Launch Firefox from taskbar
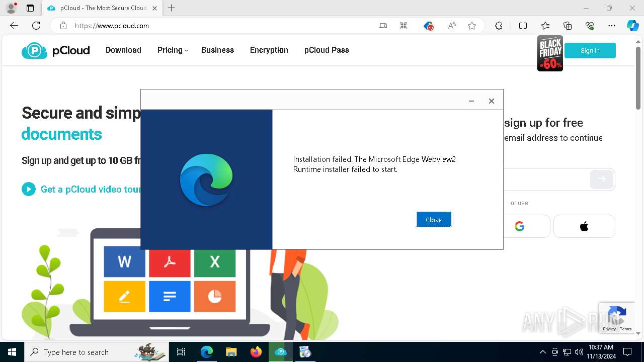Image resolution: width=644 pixels, height=362 pixels. [x=256, y=352]
